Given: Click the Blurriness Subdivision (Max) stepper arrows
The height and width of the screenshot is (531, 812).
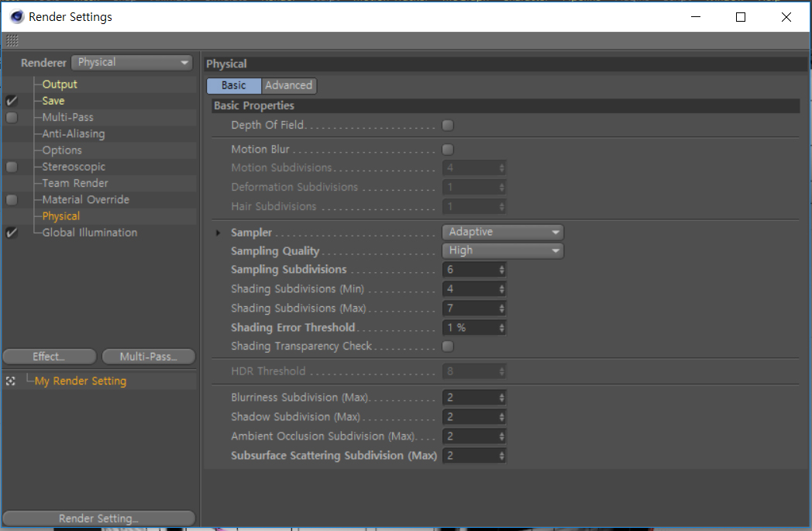Looking at the screenshot, I should pyautogui.click(x=501, y=398).
